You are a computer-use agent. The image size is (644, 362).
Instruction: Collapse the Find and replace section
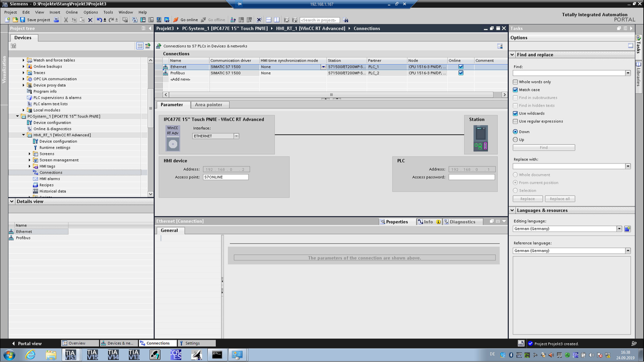pos(513,55)
